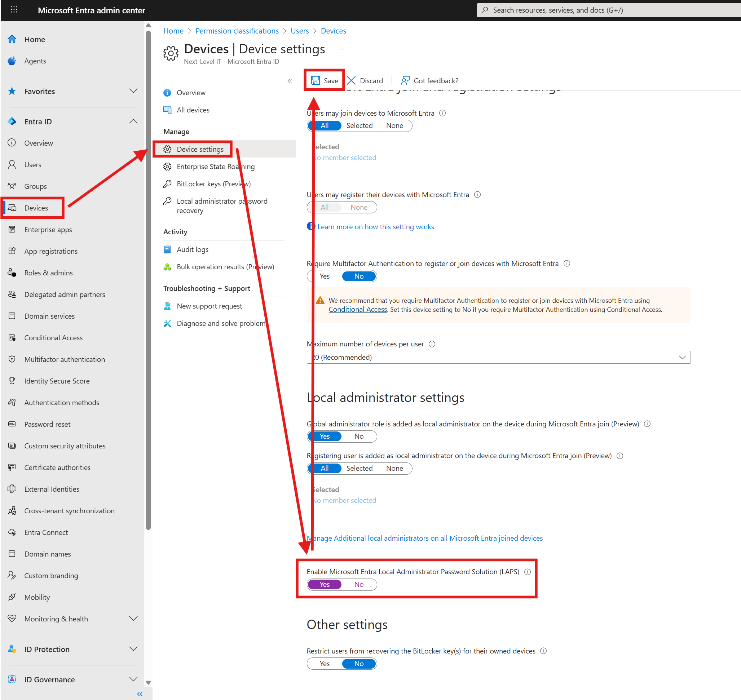Open Learn more on how this setting works
This screenshot has width=741, height=700.
[x=375, y=227]
